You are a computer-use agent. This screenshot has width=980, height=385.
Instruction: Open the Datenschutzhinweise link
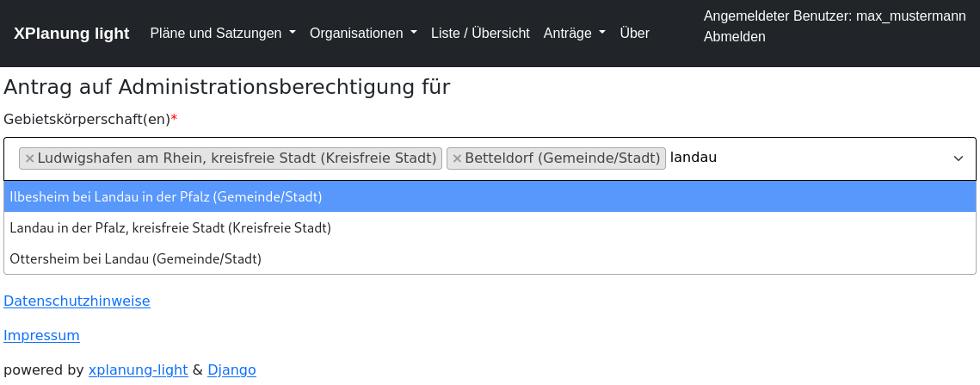point(77,301)
